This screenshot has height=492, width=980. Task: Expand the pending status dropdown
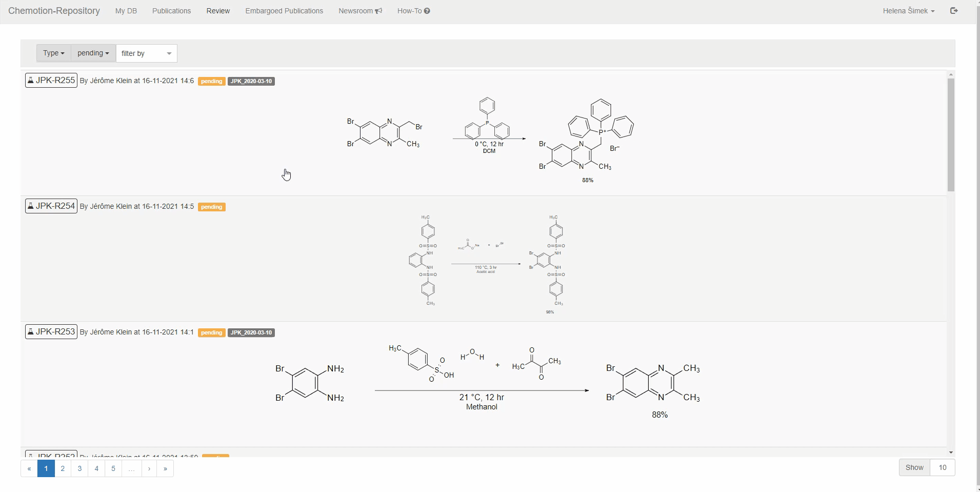(93, 53)
